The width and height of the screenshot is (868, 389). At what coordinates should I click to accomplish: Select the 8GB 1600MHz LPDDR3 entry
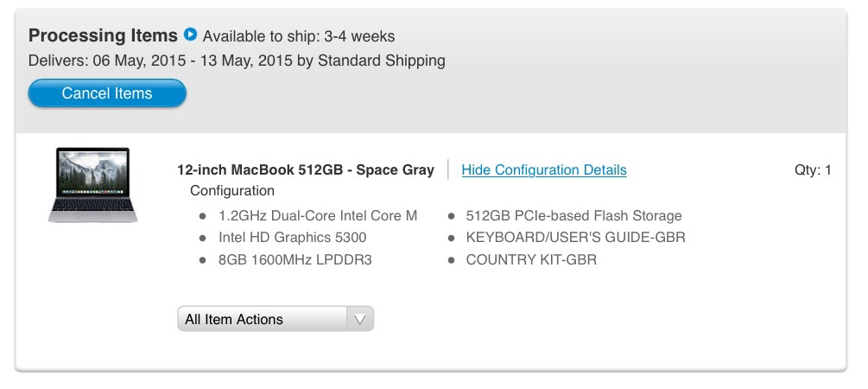(295, 260)
